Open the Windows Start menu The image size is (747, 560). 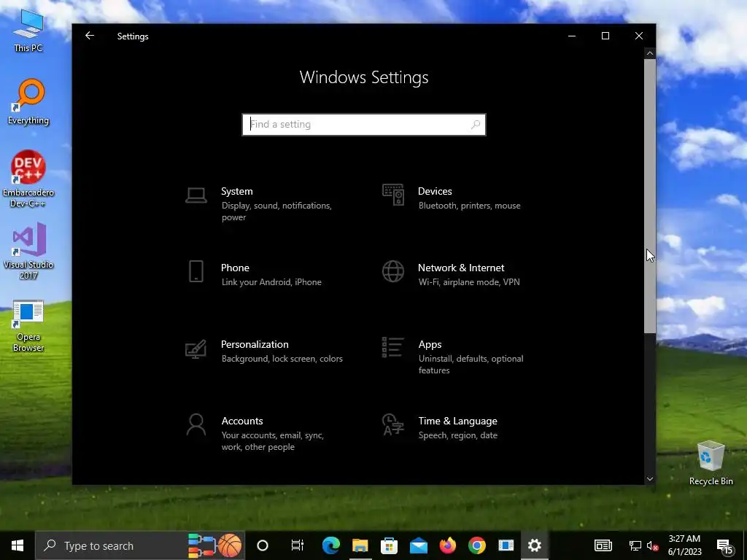[x=18, y=545]
